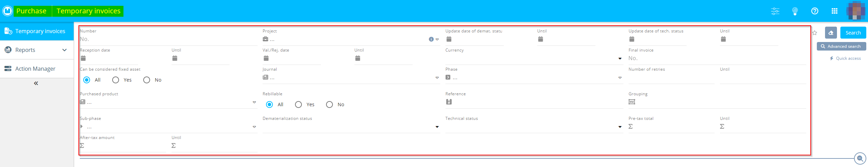Open the Dematerialization status dropdown

437,127
